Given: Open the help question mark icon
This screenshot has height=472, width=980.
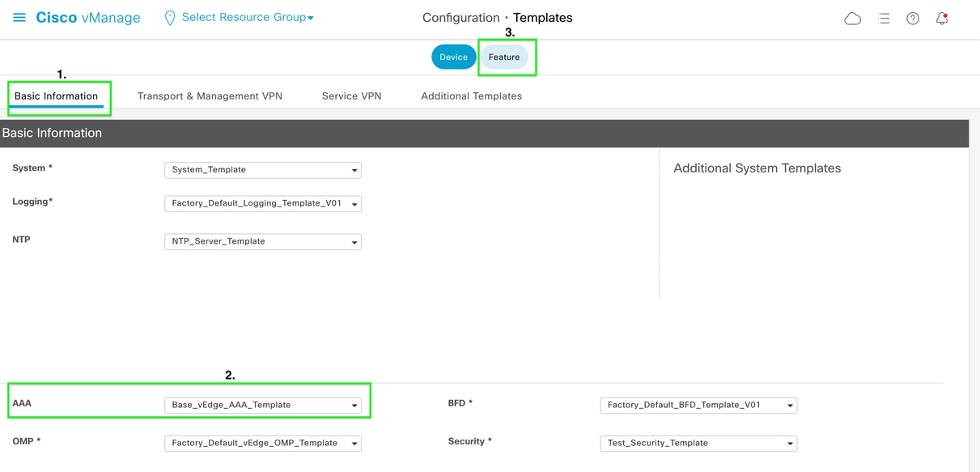Looking at the screenshot, I should pyautogui.click(x=913, y=18).
